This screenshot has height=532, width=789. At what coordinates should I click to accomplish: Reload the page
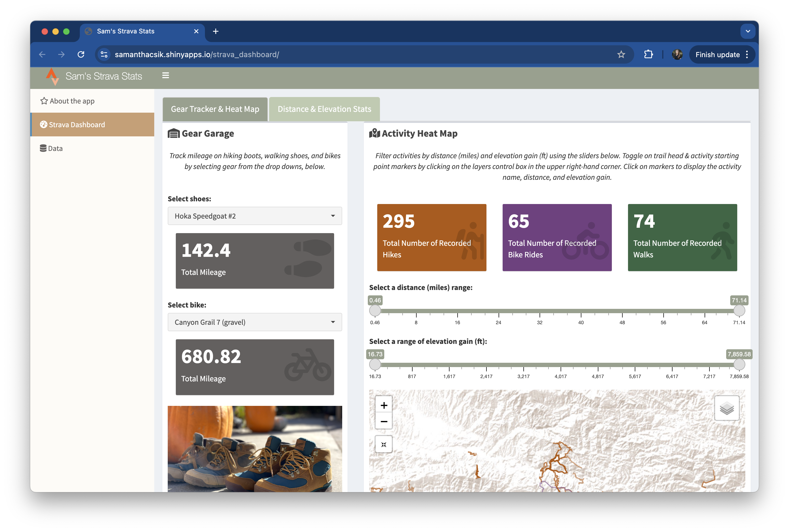[x=81, y=54]
